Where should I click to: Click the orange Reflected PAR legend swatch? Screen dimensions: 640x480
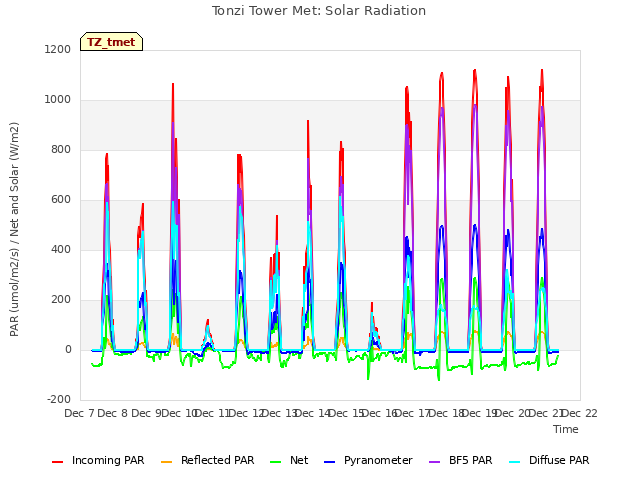[167, 462]
